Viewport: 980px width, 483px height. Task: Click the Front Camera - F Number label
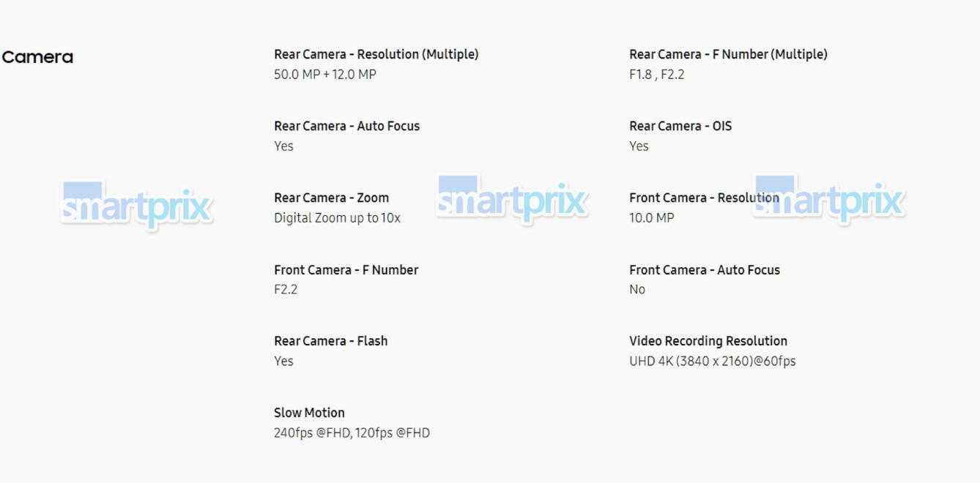point(346,270)
